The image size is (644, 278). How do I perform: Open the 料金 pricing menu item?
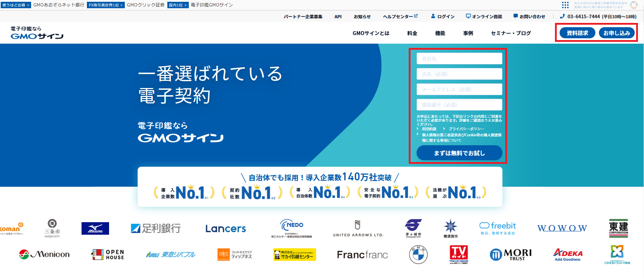coord(412,33)
